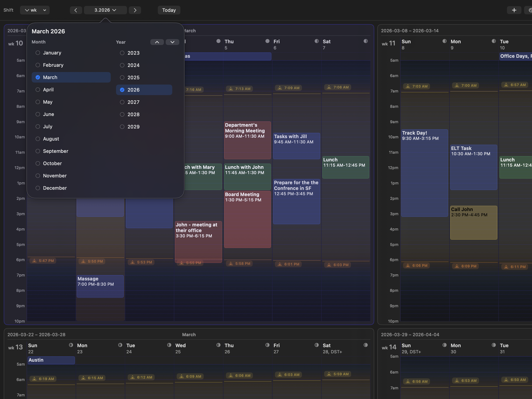Open the Call John yellow event
532x399 pixels.
point(473,222)
